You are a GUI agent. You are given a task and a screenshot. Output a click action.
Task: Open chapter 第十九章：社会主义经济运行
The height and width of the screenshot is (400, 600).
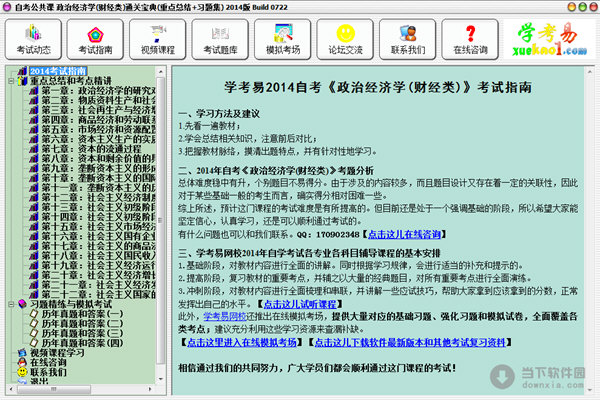98,266
